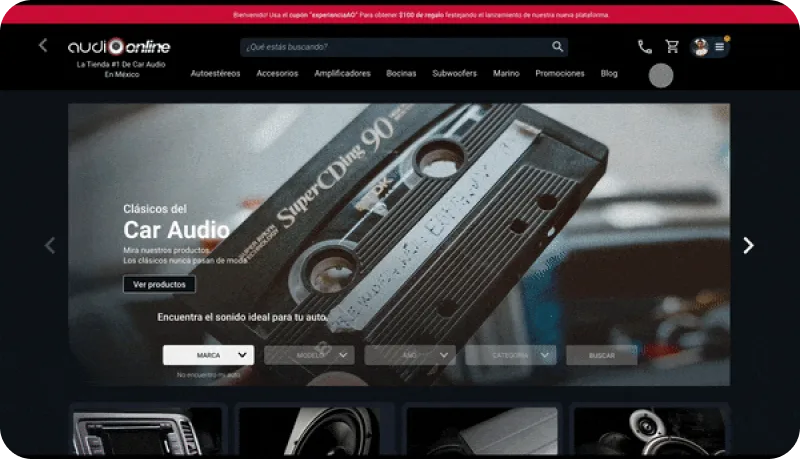Click the phone contact icon
Viewport: 800px width, 459px height.
[645, 47]
